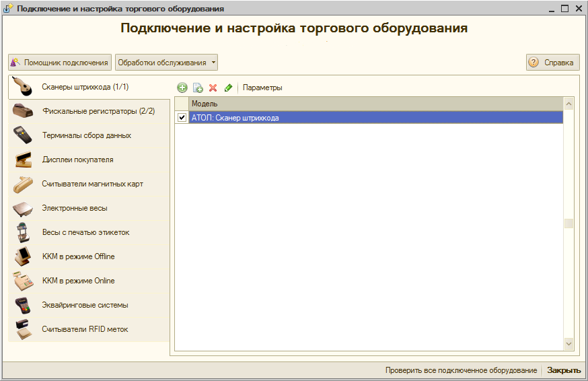Screen dimensions: 588x381
Task: Open Считыватели магнитных карт tab
Action: (92, 184)
